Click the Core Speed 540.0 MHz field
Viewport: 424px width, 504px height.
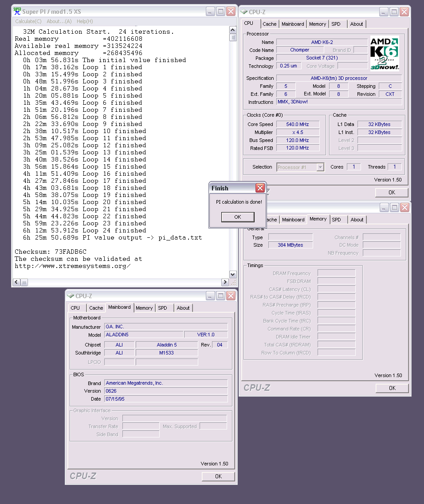click(298, 124)
